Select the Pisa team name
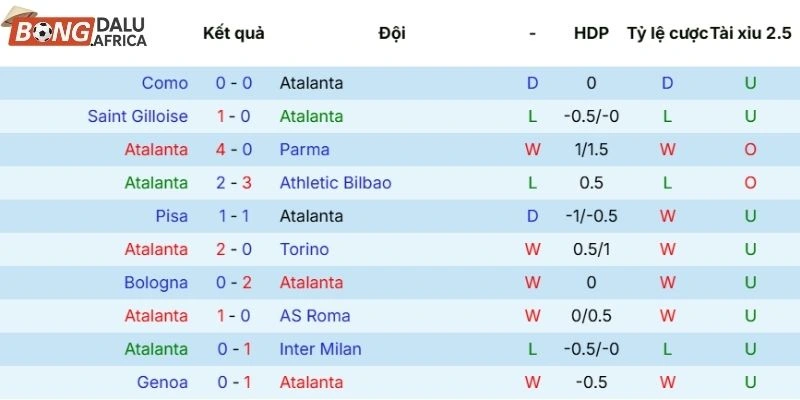 pos(171,216)
